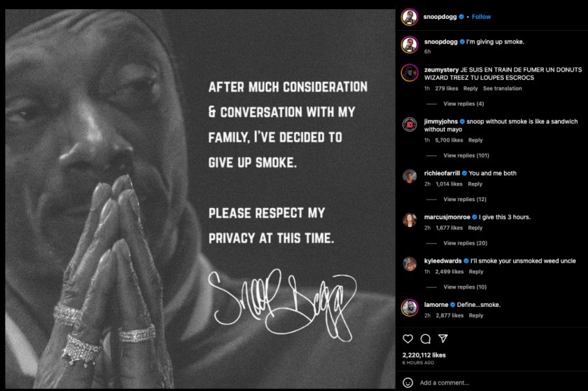Open the kyleedwards profile avatar
The width and height of the screenshot is (588, 391).
(409, 263)
